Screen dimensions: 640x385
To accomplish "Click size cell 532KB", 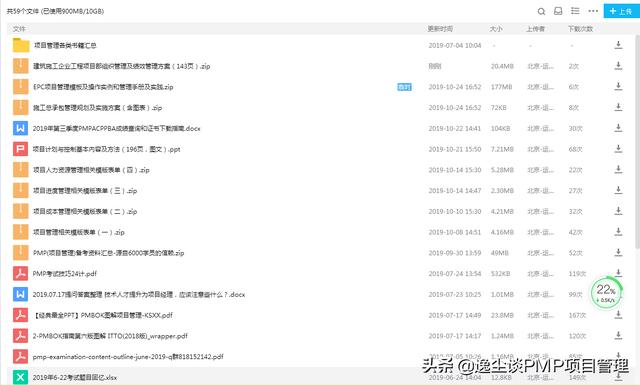I will pyautogui.click(x=500, y=274).
